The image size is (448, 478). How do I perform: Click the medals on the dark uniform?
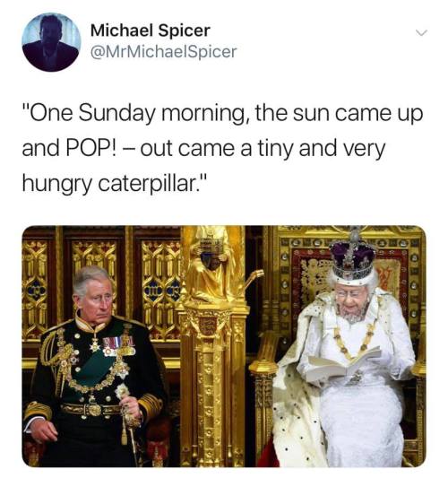[x=118, y=345]
